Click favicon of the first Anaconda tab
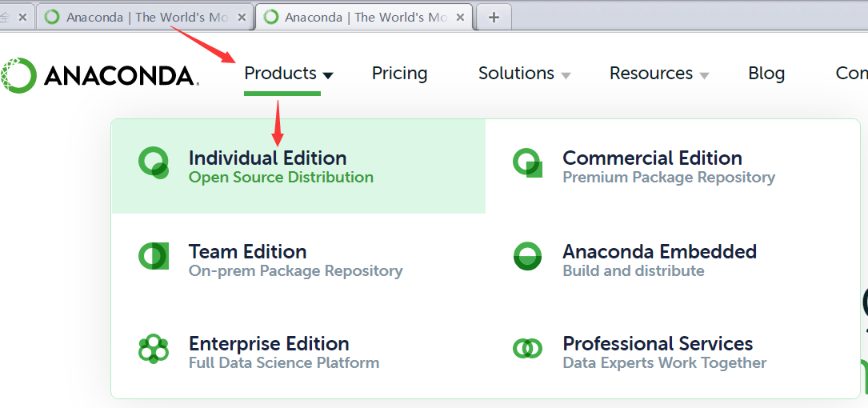Screen dimensions: 868x408 point(51,17)
